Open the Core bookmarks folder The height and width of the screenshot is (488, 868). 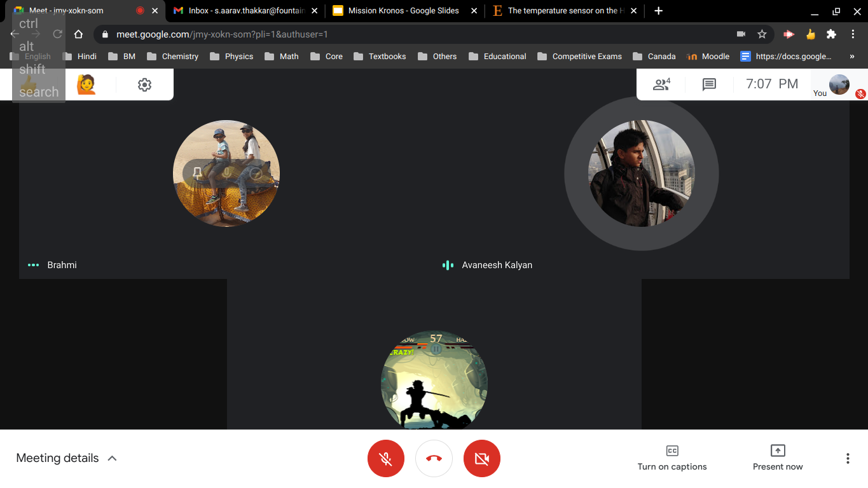(326, 57)
